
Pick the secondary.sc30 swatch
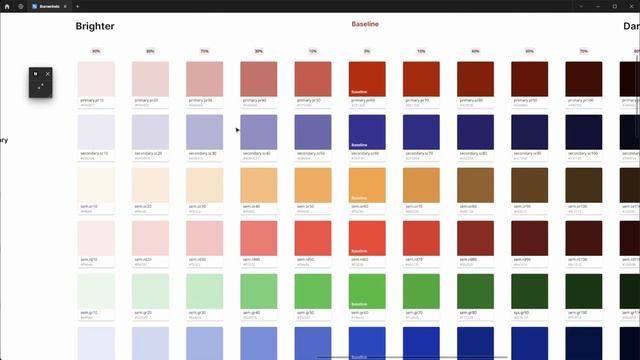(x=204, y=132)
